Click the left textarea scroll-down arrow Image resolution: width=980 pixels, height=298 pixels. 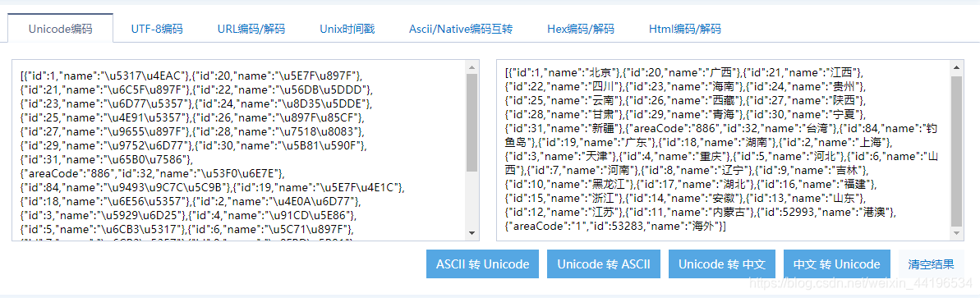click(x=472, y=233)
